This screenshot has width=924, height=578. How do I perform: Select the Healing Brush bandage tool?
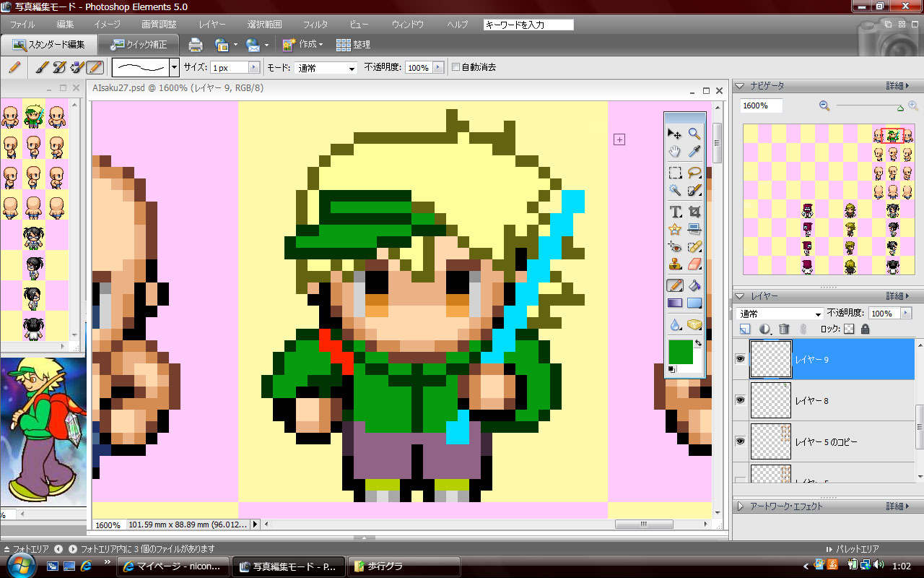[x=694, y=247]
